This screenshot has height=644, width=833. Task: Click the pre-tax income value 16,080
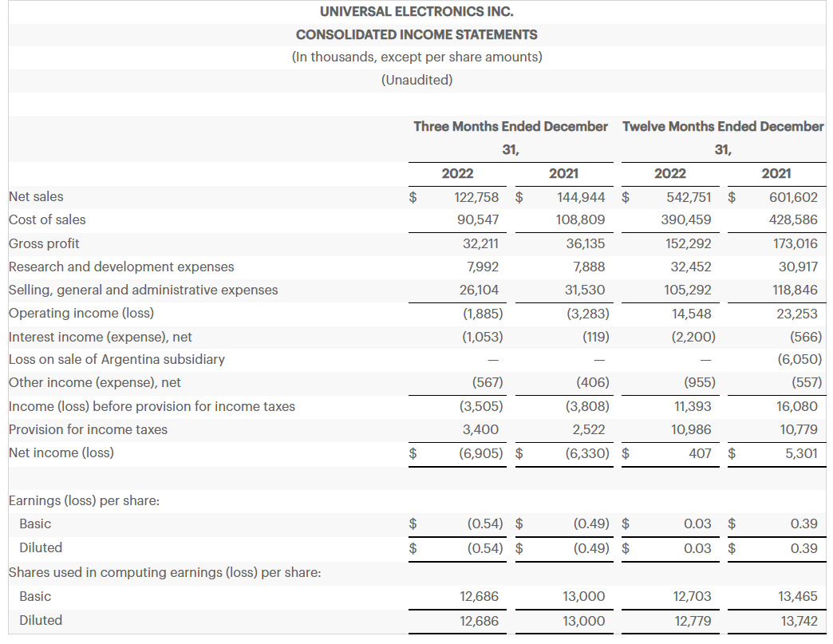coord(797,406)
